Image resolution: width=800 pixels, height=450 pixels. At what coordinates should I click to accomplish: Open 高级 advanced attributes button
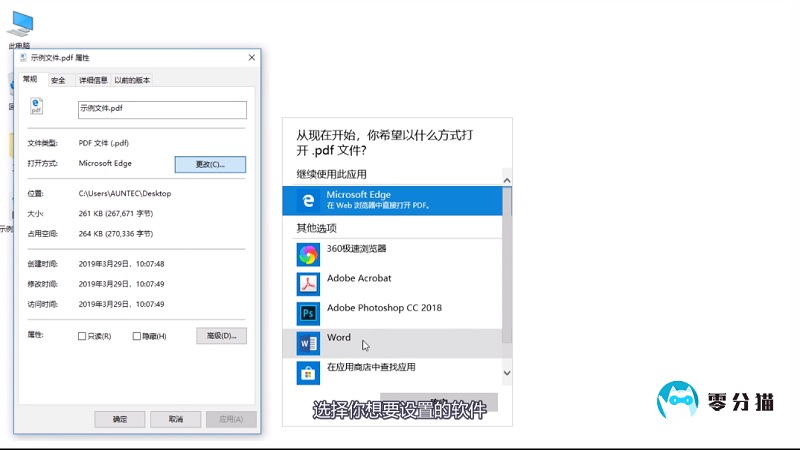point(221,336)
